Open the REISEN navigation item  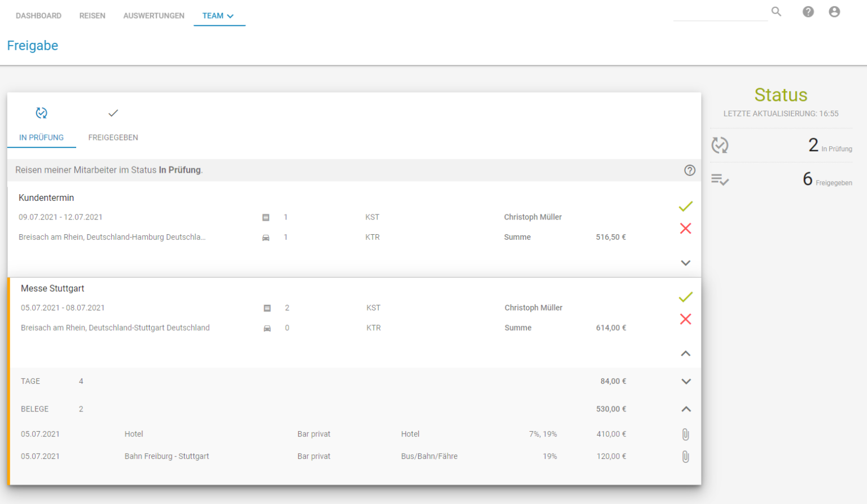[92, 16]
